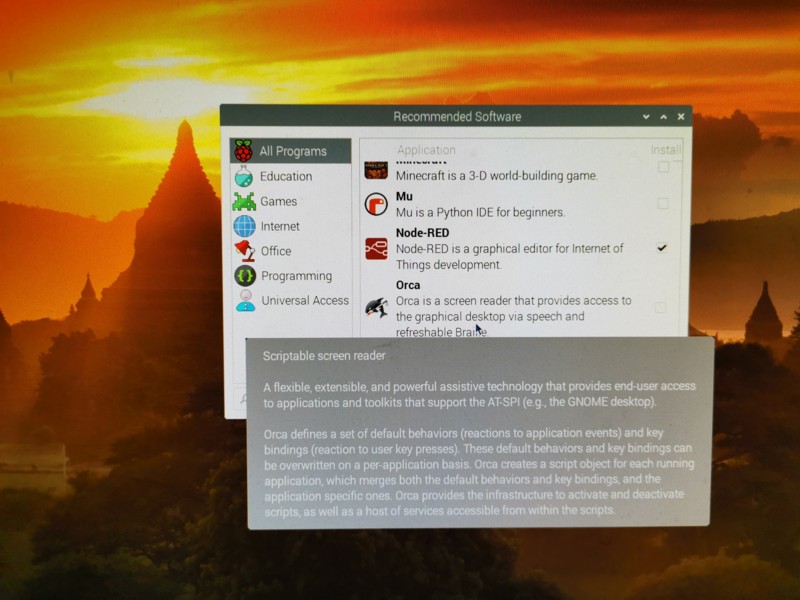This screenshot has height=600, width=800.
Task: Click the Universal Access person icon
Action: tap(245, 301)
